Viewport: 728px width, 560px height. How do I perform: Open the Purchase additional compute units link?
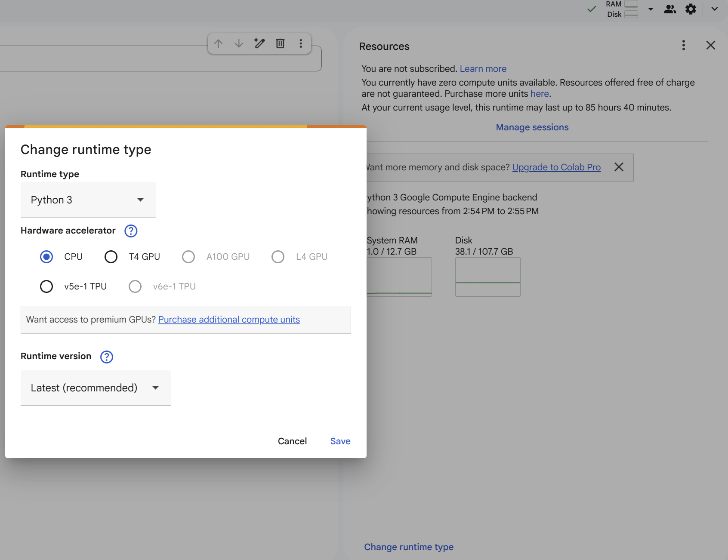point(229,320)
